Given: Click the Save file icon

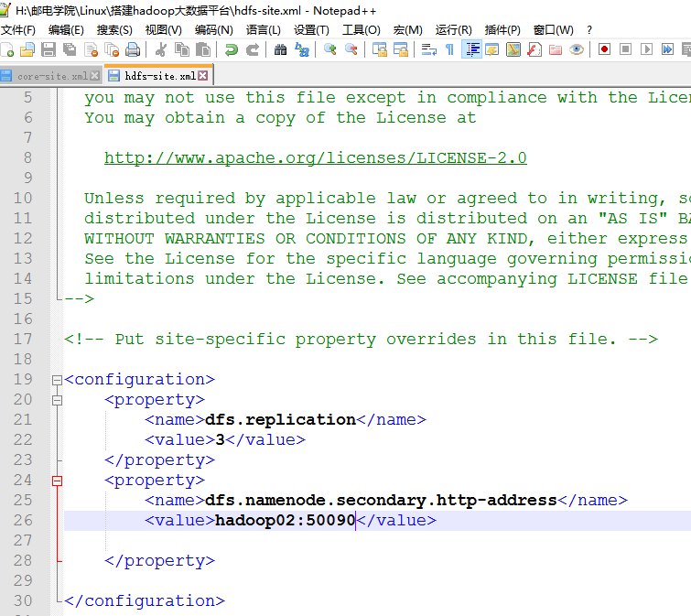Looking at the screenshot, I should pyautogui.click(x=49, y=49).
